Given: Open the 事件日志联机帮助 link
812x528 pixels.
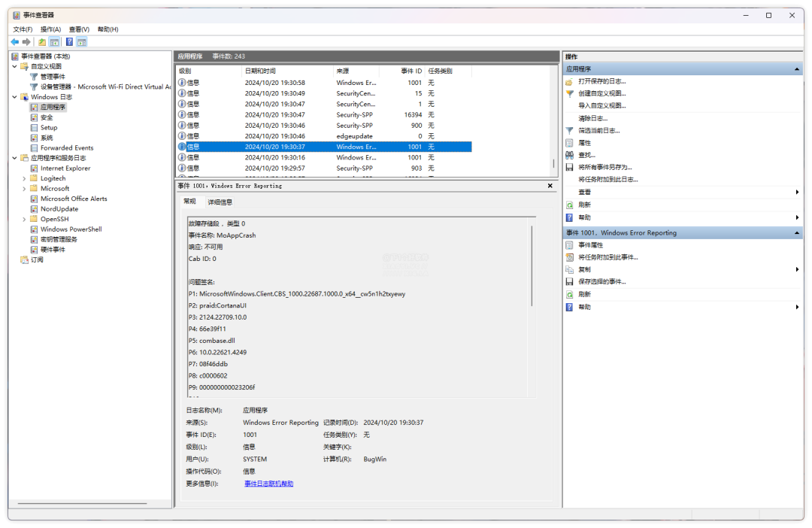Looking at the screenshot, I should click(x=268, y=484).
